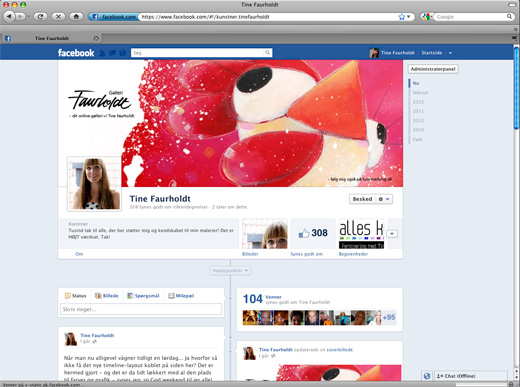Open the Administratorpanel button
This screenshot has height=387, width=520.
tap(433, 69)
